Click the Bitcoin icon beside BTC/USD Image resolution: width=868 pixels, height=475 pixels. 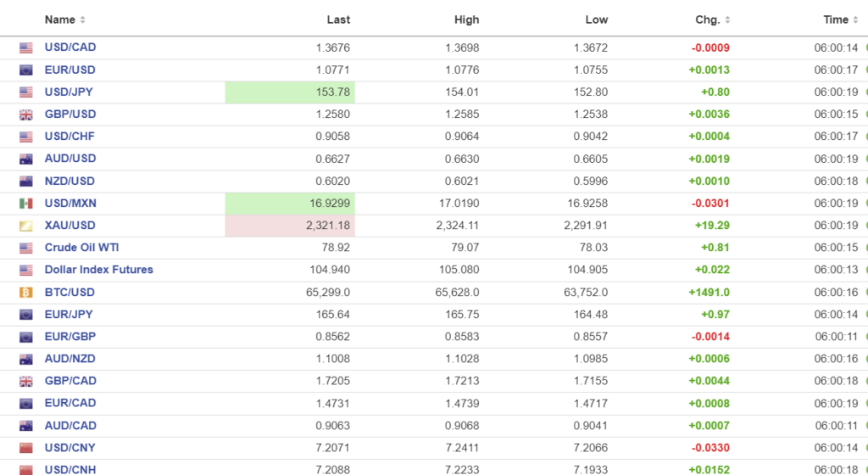click(x=25, y=292)
